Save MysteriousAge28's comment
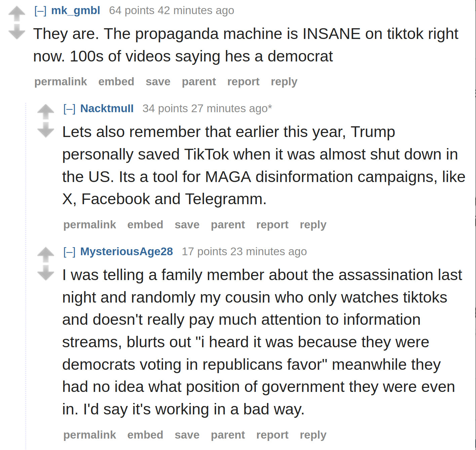This screenshot has width=476, height=450. point(187,435)
